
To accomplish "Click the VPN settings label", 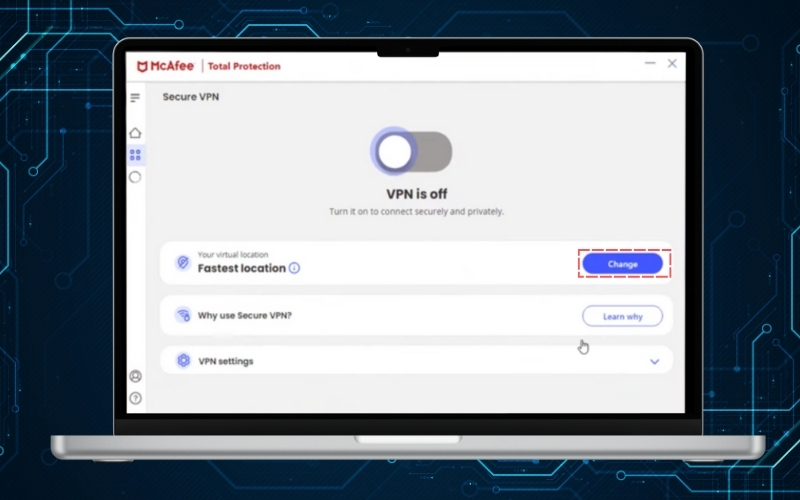I will (x=226, y=361).
